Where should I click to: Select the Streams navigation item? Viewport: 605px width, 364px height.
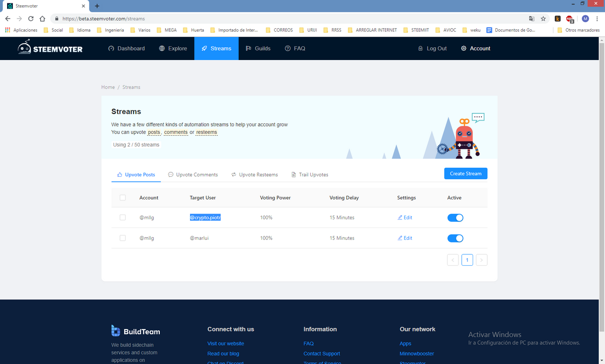(x=216, y=48)
